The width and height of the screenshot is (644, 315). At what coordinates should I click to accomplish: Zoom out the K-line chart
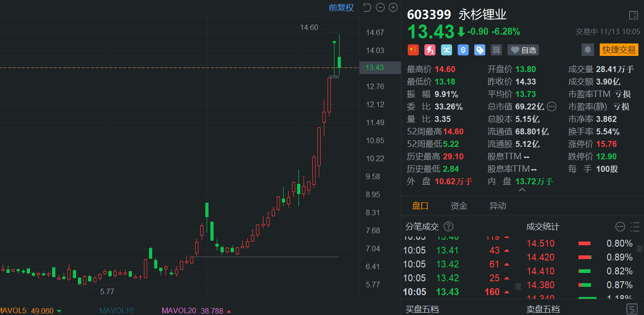[x=380, y=7]
